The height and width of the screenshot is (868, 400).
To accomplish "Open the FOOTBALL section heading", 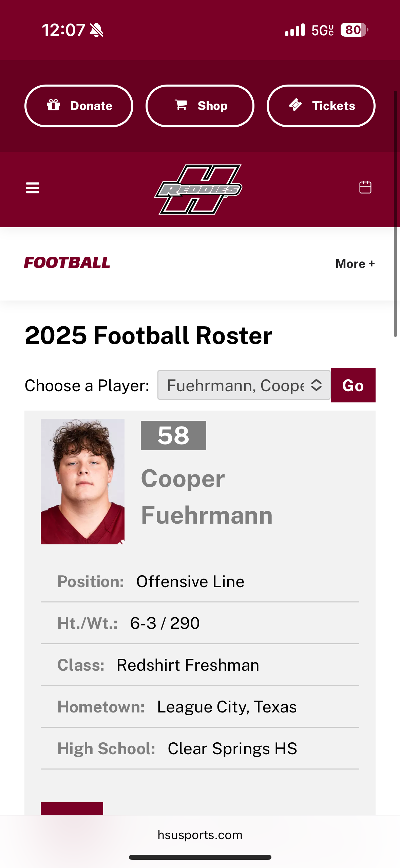I will click(67, 263).
